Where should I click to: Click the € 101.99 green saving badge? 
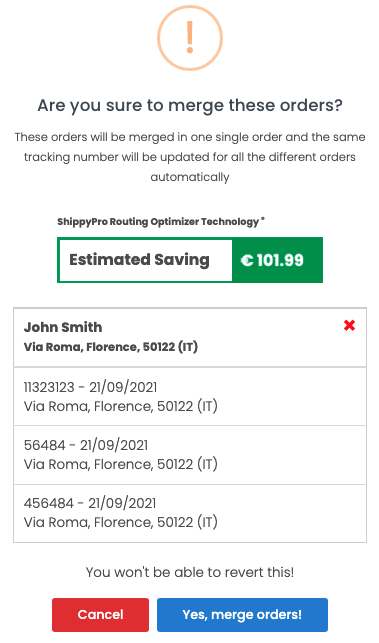click(x=277, y=260)
